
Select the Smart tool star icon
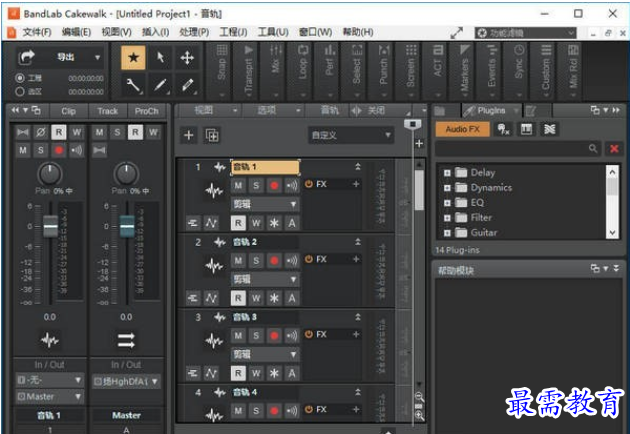point(133,58)
